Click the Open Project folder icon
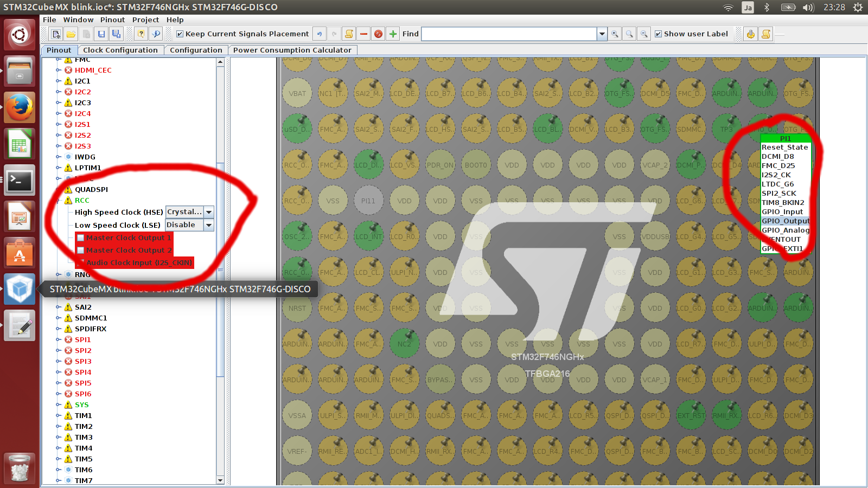The width and height of the screenshot is (868, 488). click(71, 34)
